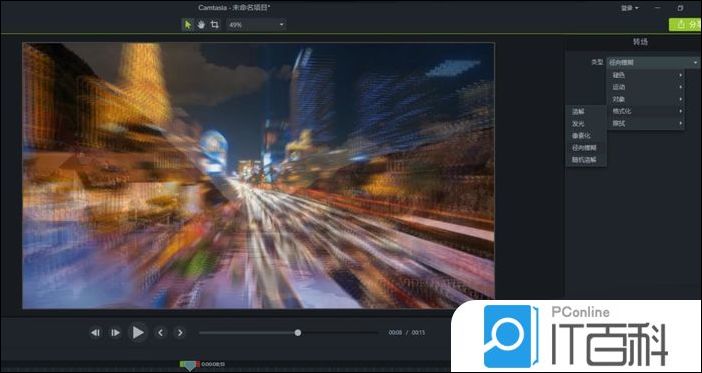Jump to next clip marker
This screenshot has width=702, height=373.
pyautogui.click(x=180, y=333)
